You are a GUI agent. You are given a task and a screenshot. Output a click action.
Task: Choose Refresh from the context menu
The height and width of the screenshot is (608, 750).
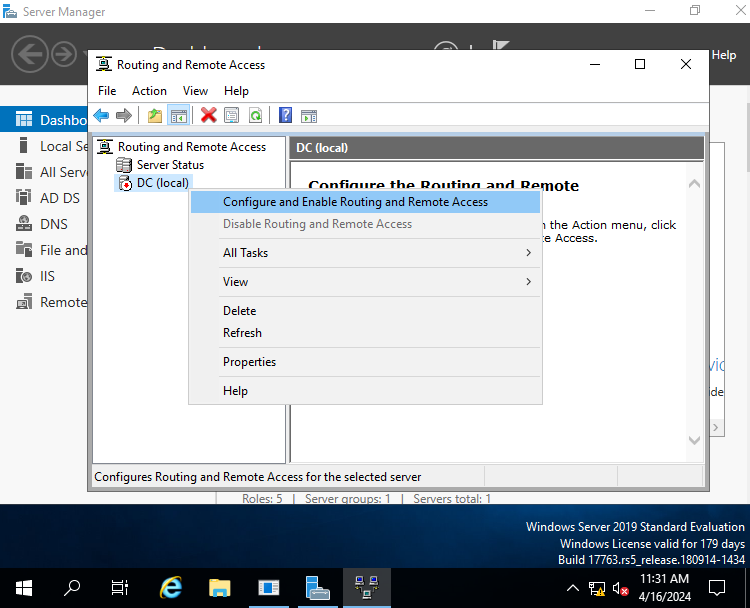point(365,333)
